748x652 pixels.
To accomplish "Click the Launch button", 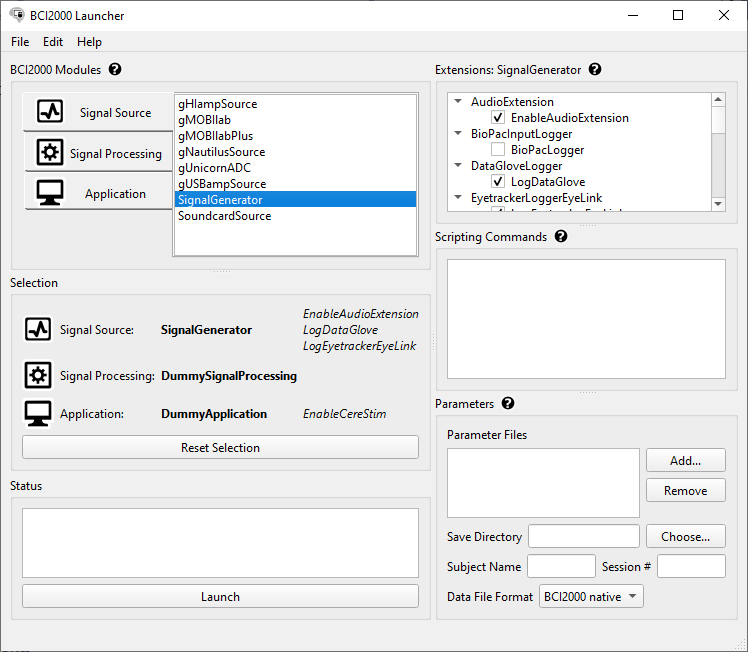I will [220, 596].
